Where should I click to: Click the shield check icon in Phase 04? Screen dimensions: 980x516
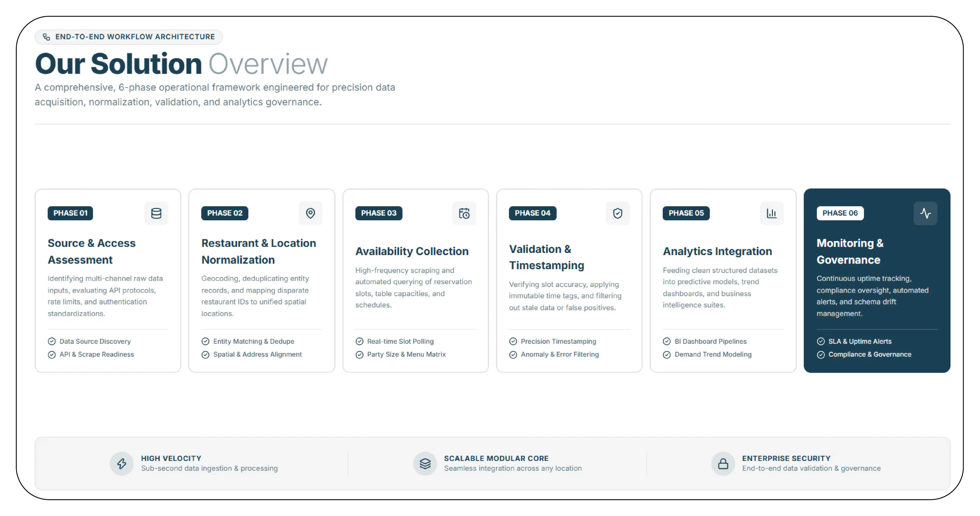point(618,213)
